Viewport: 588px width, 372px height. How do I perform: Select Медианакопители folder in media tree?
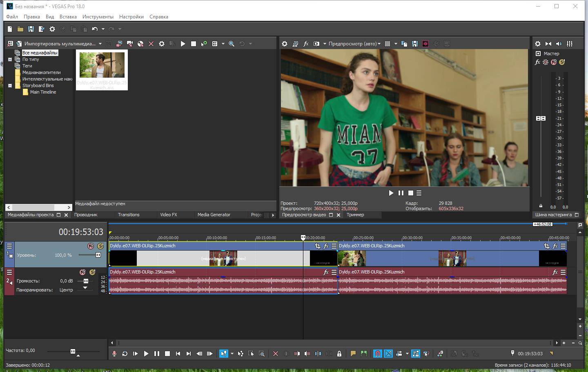(x=41, y=72)
